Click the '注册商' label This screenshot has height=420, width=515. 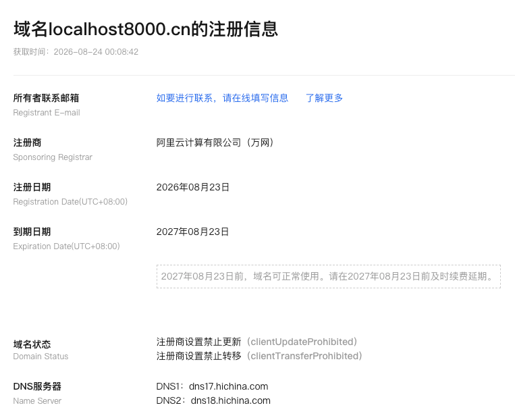27,142
